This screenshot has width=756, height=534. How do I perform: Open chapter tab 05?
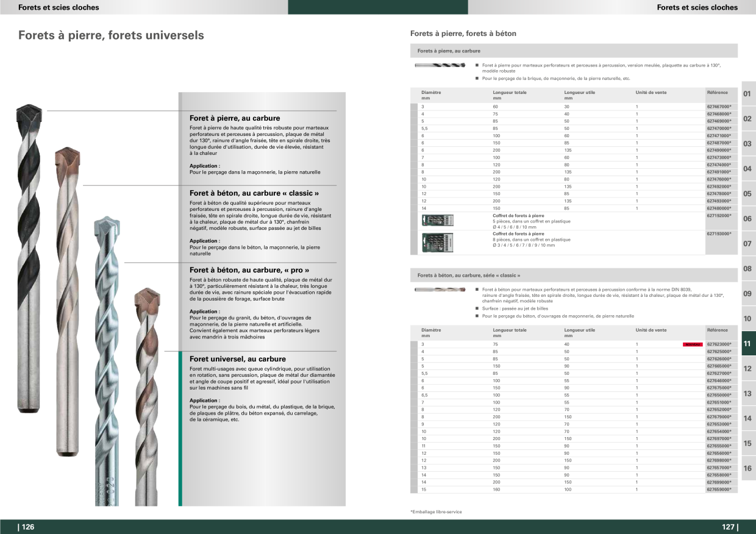pos(748,194)
